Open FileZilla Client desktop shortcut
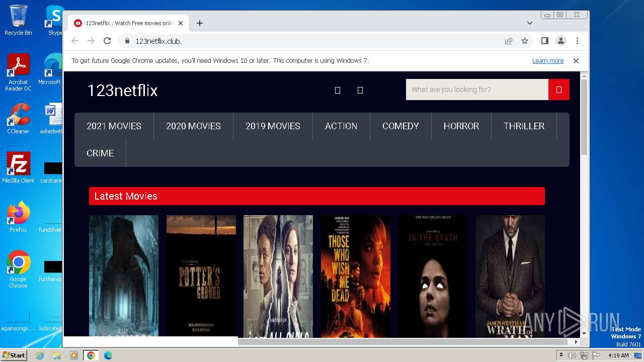Viewport: 644px width, 362px height. (18, 167)
